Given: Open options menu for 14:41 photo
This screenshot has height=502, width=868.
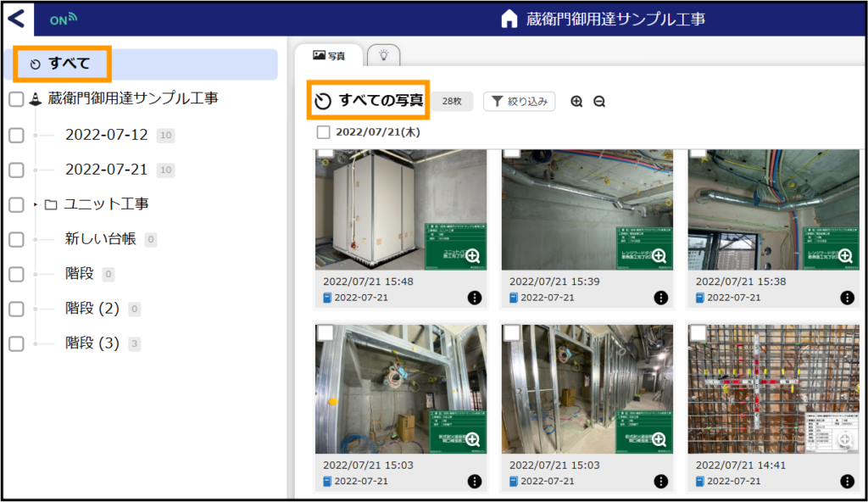Looking at the screenshot, I should (x=847, y=481).
